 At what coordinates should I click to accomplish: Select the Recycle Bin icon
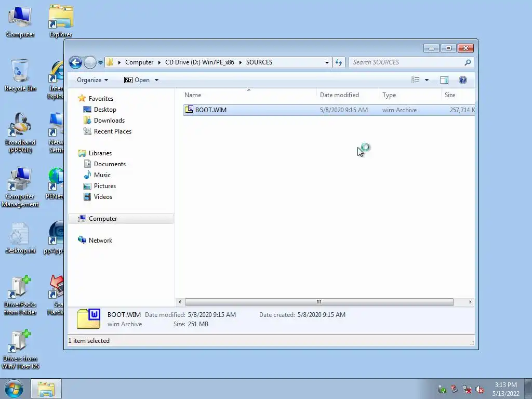(20, 75)
